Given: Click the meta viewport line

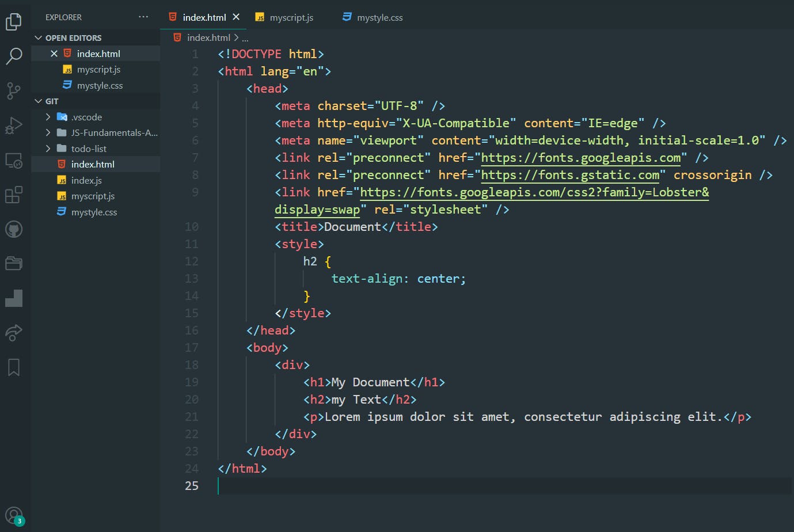Looking at the screenshot, I should (x=530, y=140).
